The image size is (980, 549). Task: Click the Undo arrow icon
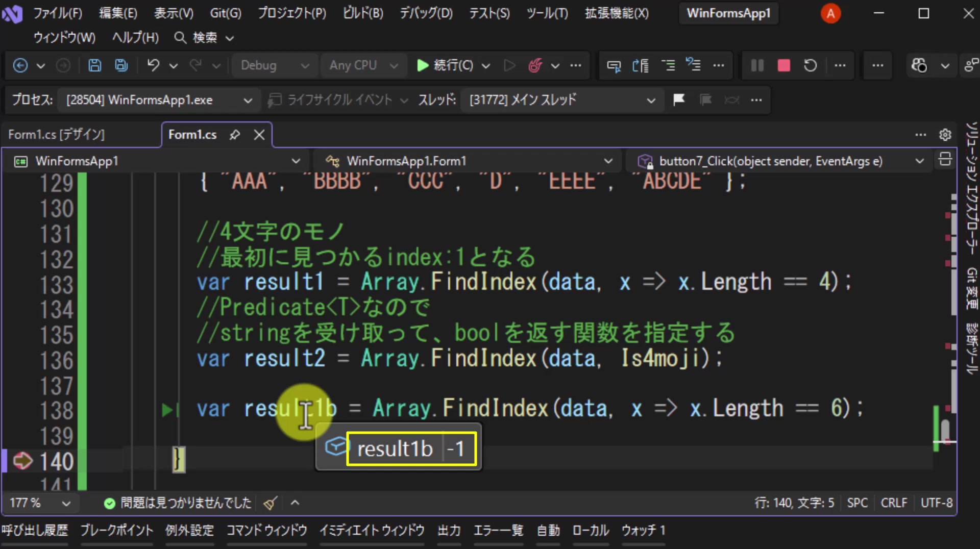[x=153, y=65]
